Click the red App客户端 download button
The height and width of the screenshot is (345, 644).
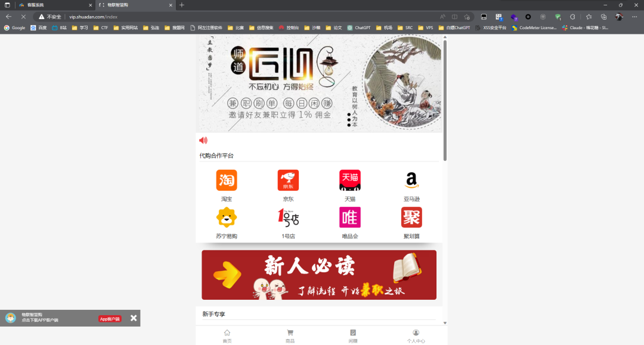pyautogui.click(x=110, y=319)
